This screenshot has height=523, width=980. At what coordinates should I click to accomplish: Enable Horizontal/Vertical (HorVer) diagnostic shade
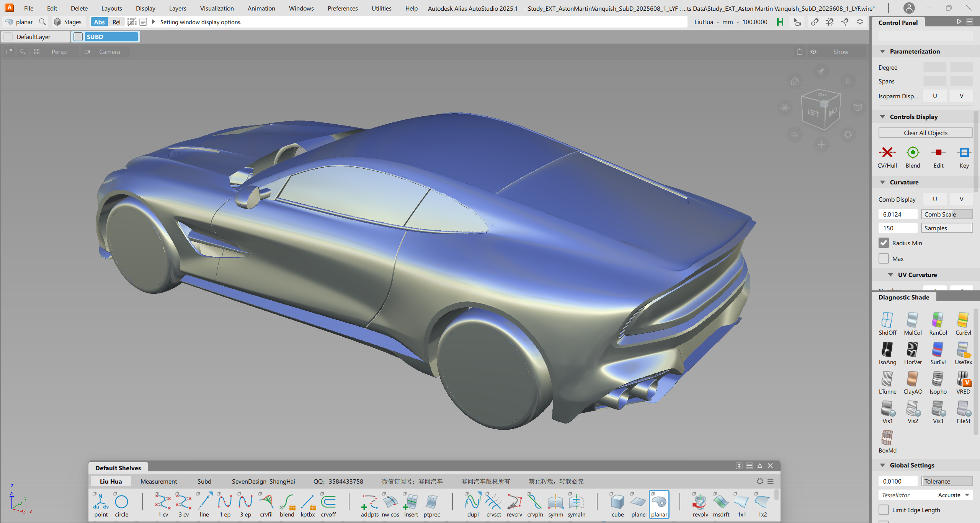[x=913, y=350]
